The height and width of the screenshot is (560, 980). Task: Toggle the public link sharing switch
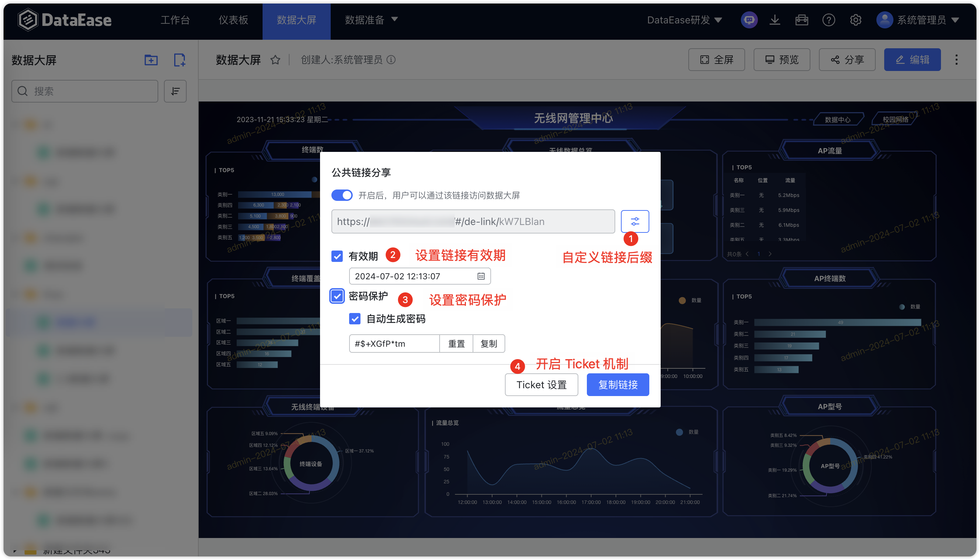click(341, 196)
